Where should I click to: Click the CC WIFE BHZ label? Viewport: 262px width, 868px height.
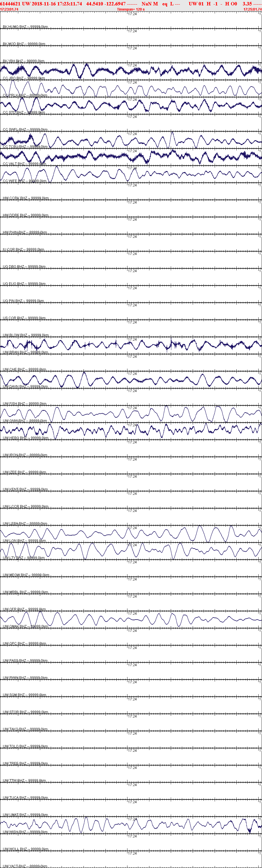tap(25, 181)
